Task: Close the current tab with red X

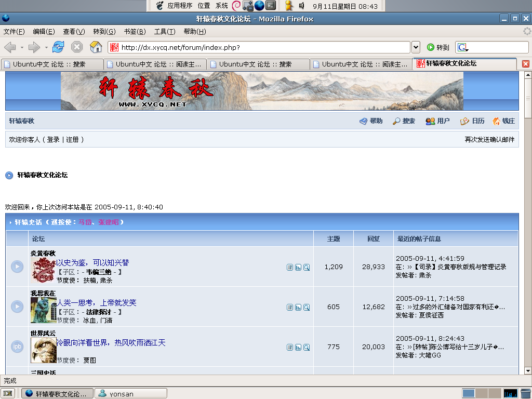Action: 526,64
